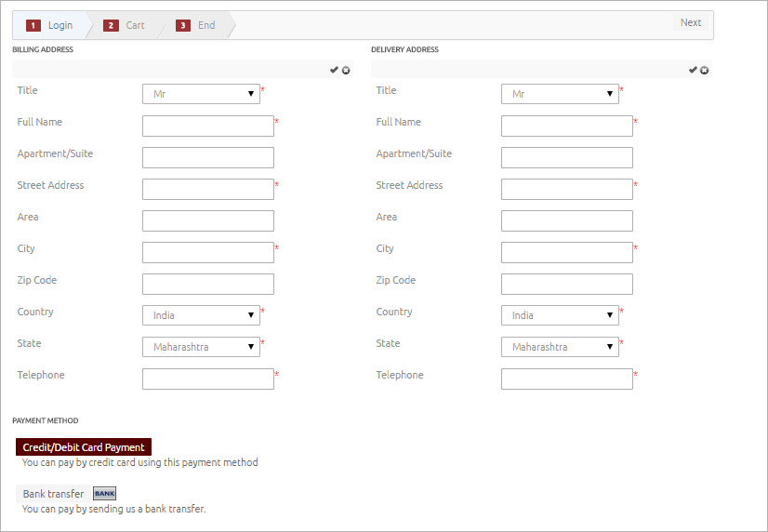This screenshot has width=768, height=532.
Task: Click the billing Telephone input box
Action: pos(208,379)
